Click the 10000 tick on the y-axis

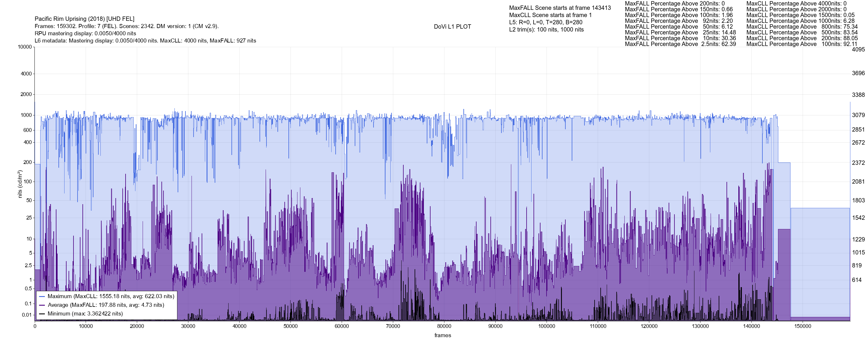pos(25,47)
